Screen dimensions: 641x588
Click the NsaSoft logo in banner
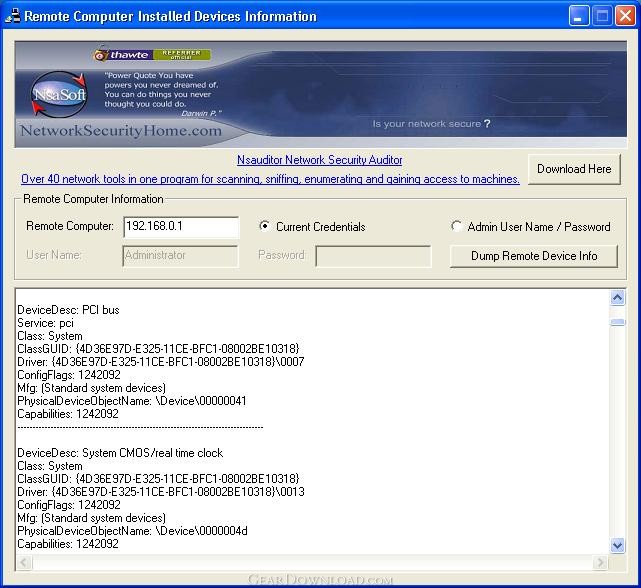(59, 94)
